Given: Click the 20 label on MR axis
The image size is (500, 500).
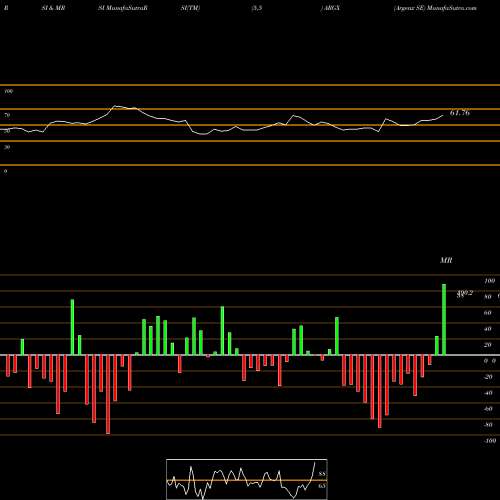Looking at the screenshot, I should pos(488,345).
